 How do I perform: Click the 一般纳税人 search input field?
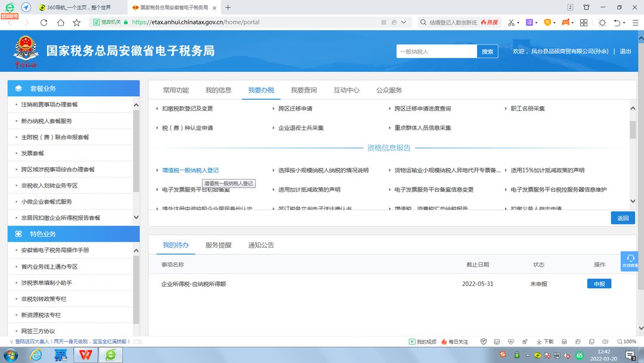click(x=436, y=51)
